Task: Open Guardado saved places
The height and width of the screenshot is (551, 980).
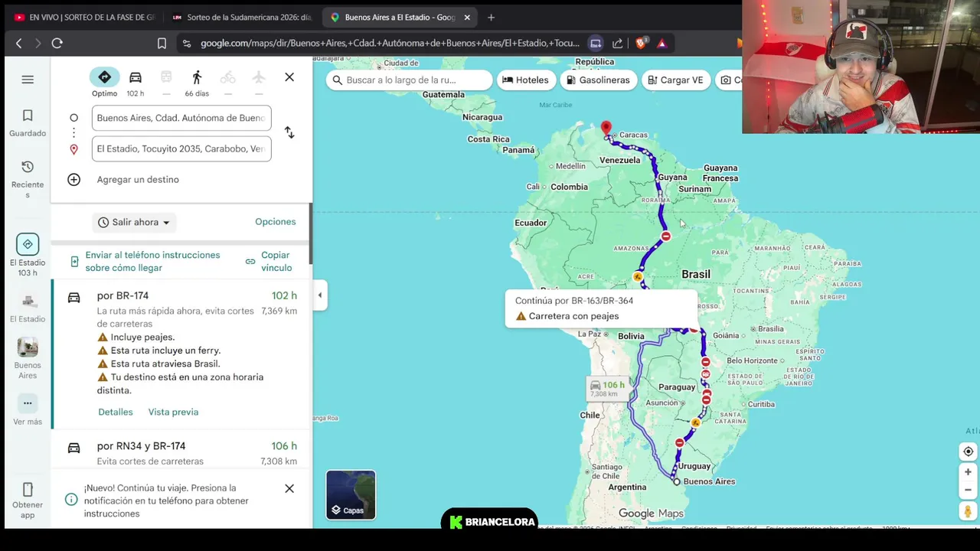Action: point(28,122)
